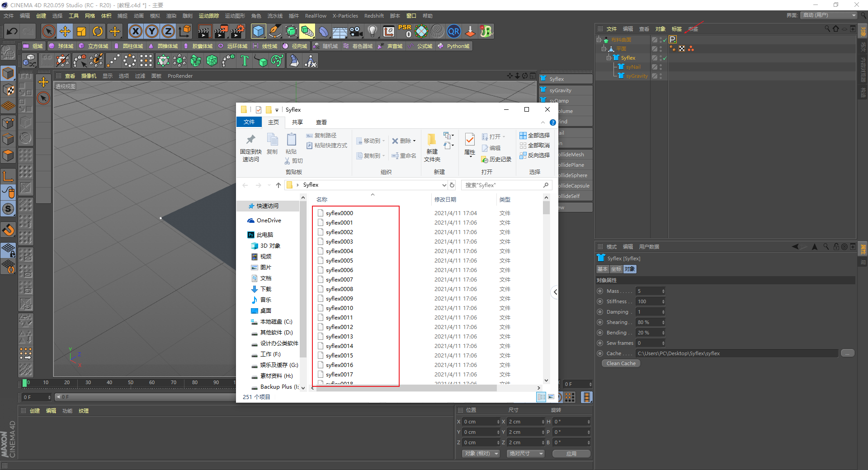Open the 界面 layout dropdown
This screenshot has width=868, height=470.
[x=829, y=15]
